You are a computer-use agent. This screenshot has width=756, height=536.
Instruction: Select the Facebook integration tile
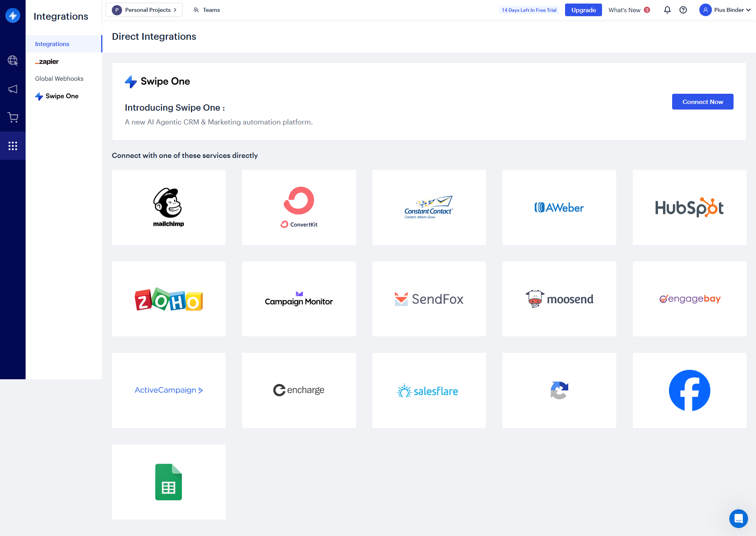coord(689,390)
